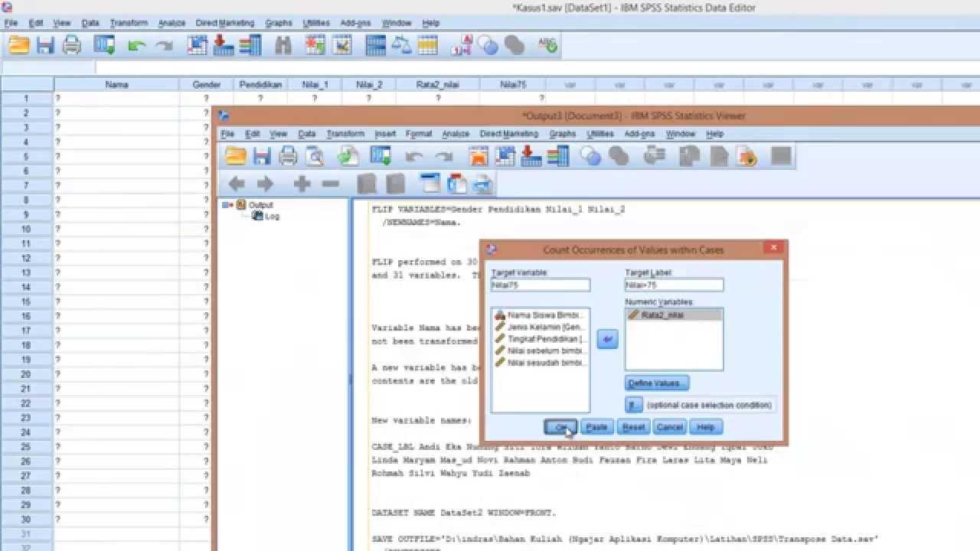
Task: Split file icon in Data Editor
Action: [x=375, y=46]
